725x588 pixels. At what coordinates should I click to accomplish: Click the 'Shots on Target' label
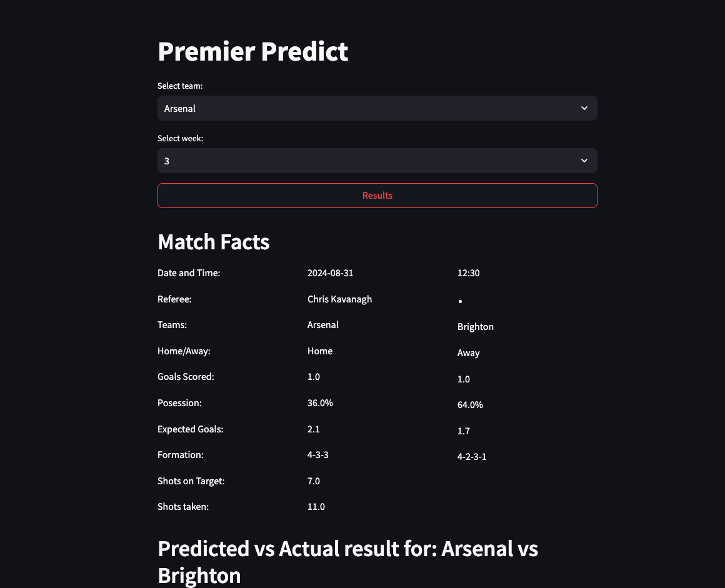click(191, 481)
